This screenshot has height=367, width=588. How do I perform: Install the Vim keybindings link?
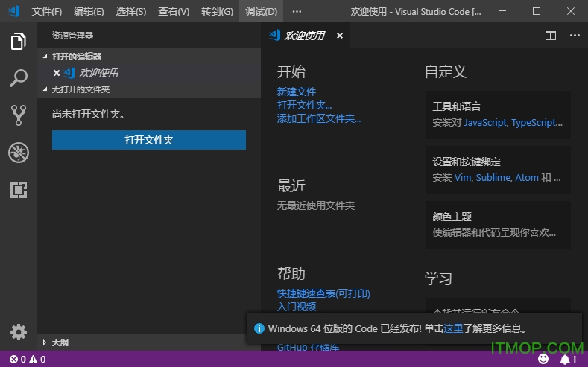pos(463,177)
